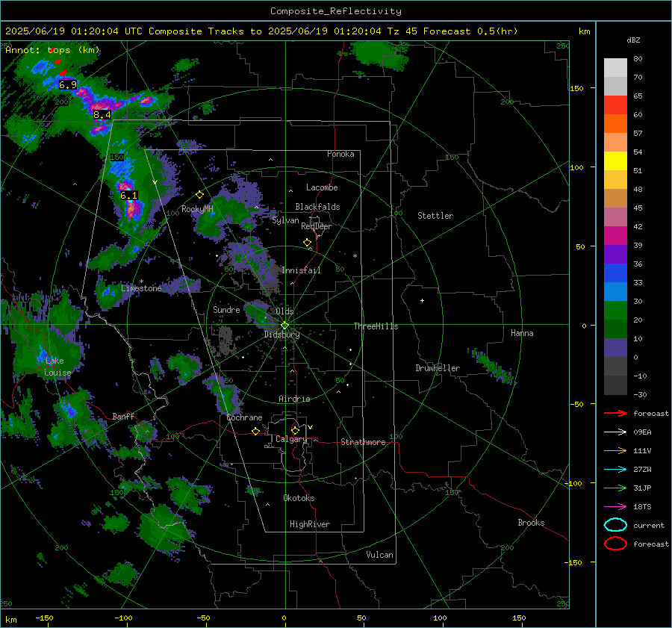Click the Okotoks city label
The image size is (672, 628).
299,498
